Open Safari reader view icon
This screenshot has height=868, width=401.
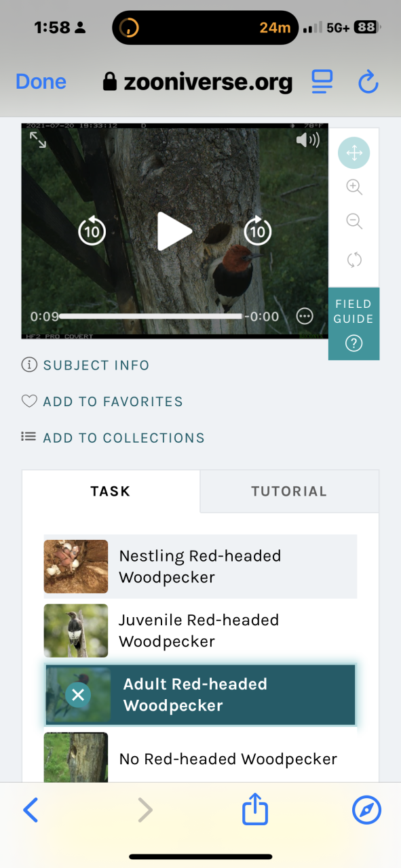pyautogui.click(x=322, y=82)
